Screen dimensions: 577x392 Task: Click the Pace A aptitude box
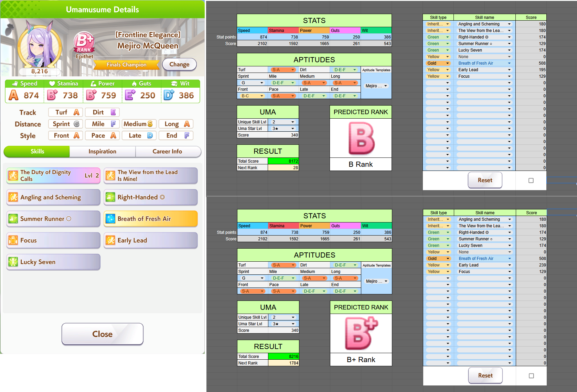[x=103, y=135]
